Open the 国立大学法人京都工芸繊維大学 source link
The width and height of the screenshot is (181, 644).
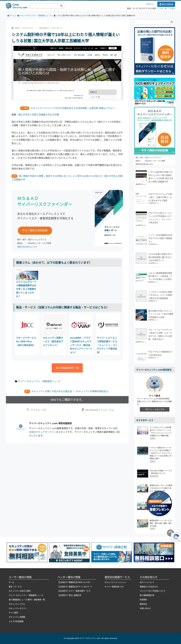[34, 114]
